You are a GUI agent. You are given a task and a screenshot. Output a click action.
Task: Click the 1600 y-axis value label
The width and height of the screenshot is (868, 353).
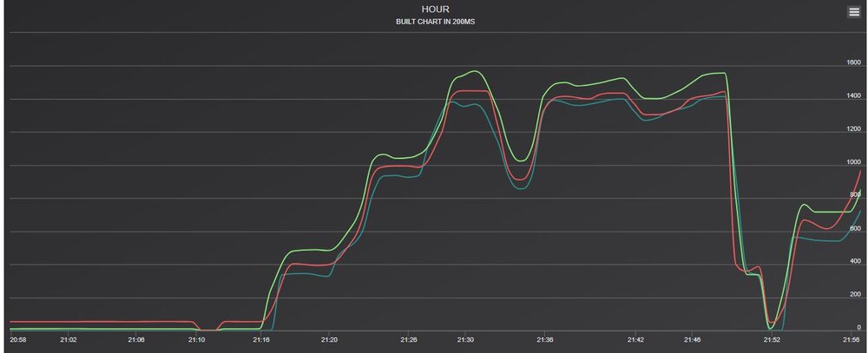[852, 62]
